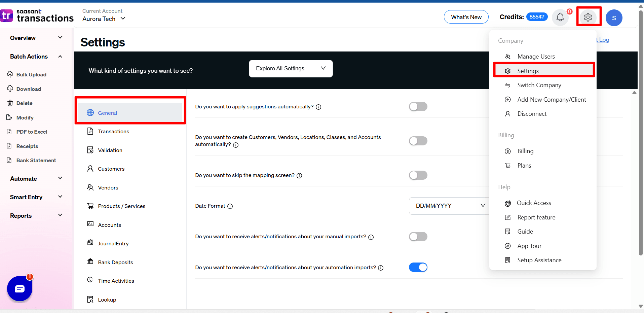The image size is (644, 313).
Task: Enable apply suggestions automatically toggle
Action: pos(418,107)
